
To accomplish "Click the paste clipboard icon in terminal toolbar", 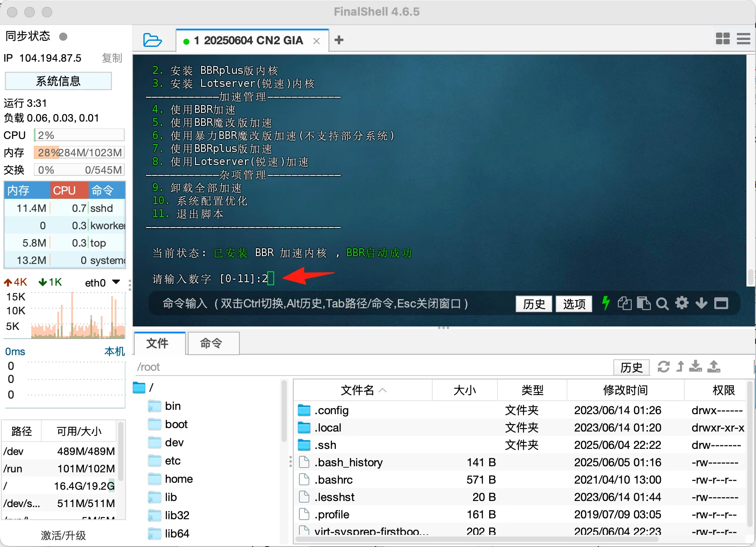I will click(643, 303).
